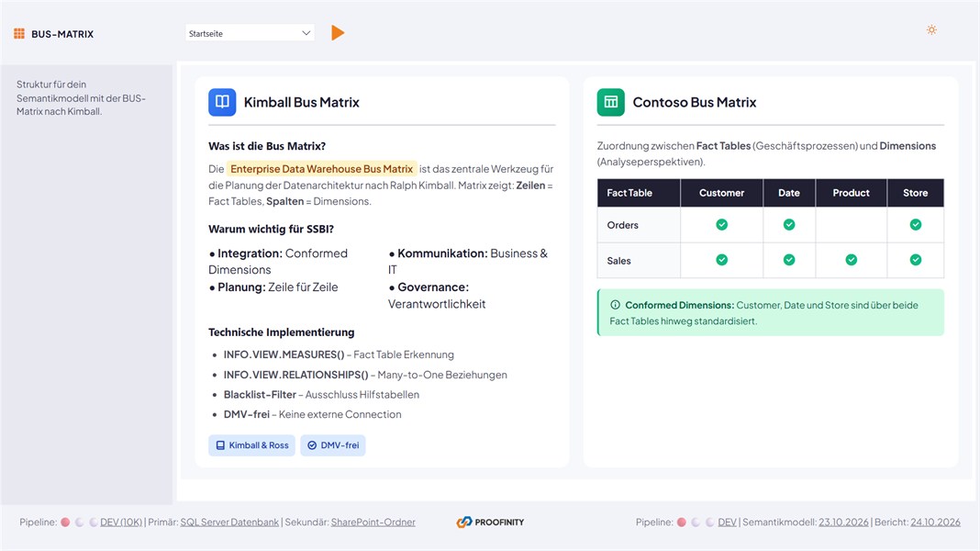This screenshot has width=980, height=551.
Task: Click the green table icon beside Contoso Bus Matrix
Action: click(x=610, y=102)
